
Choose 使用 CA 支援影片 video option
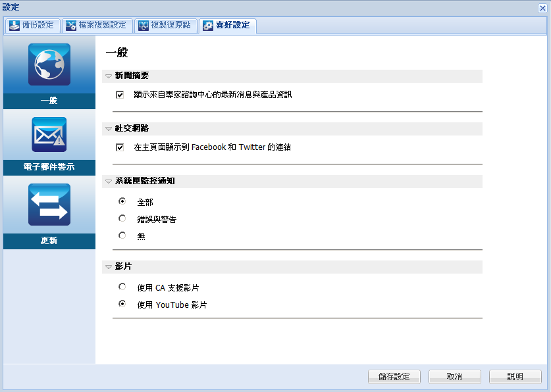coord(121,287)
